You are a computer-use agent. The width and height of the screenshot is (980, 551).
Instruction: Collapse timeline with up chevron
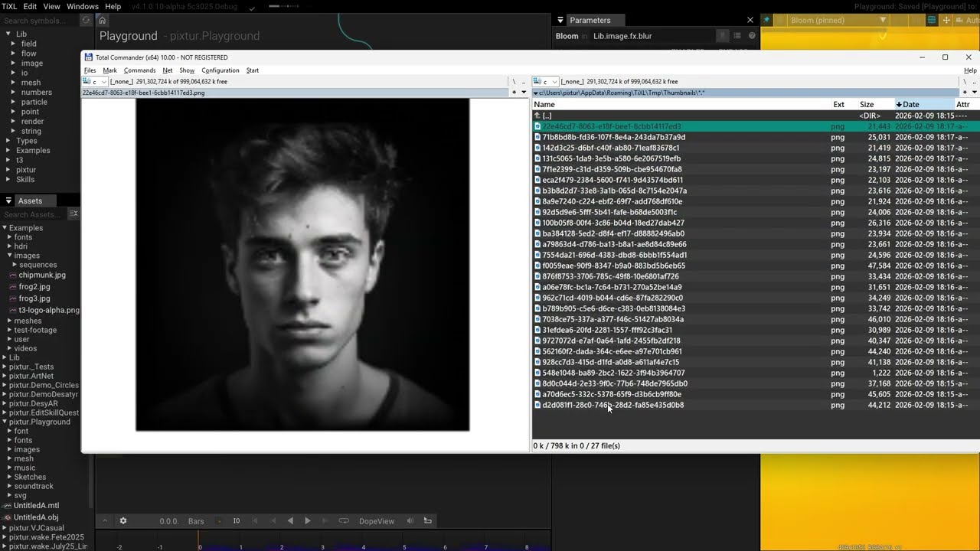click(105, 521)
